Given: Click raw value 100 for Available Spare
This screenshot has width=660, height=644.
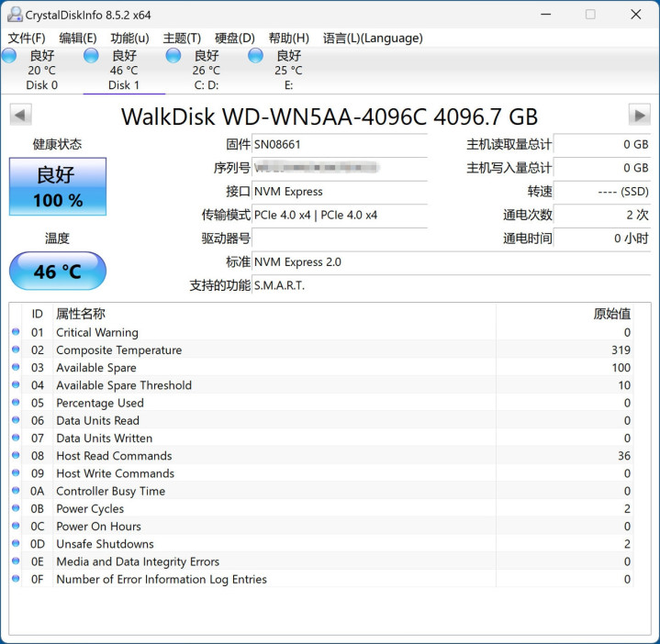Looking at the screenshot, I should (x=621, y=368).
